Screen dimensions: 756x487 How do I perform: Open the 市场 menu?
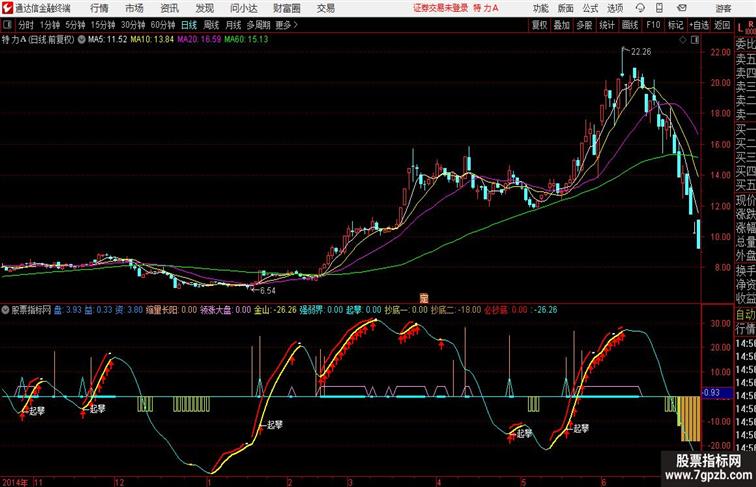tap(134, 8)
